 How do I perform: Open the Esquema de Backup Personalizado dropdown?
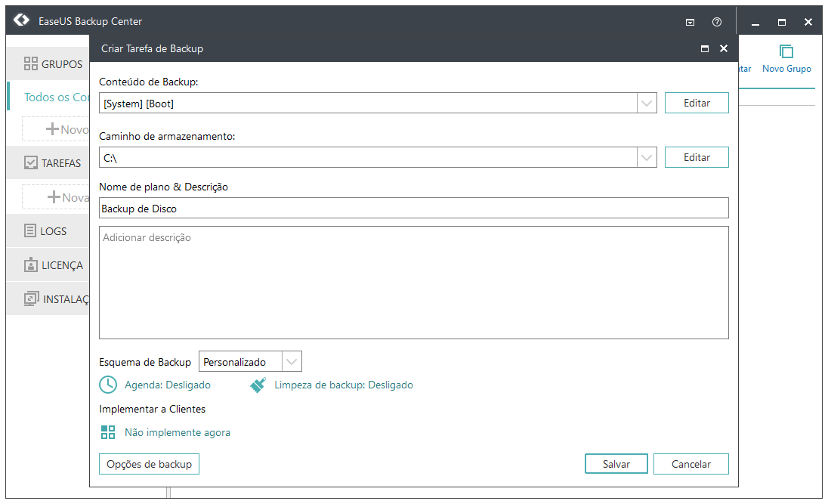292,361
